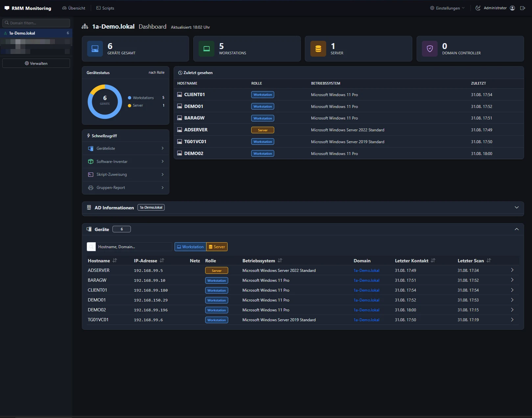Viewport: 532px width, 418px height.
Task: Open the Scripts menu item
Action: 105,8
